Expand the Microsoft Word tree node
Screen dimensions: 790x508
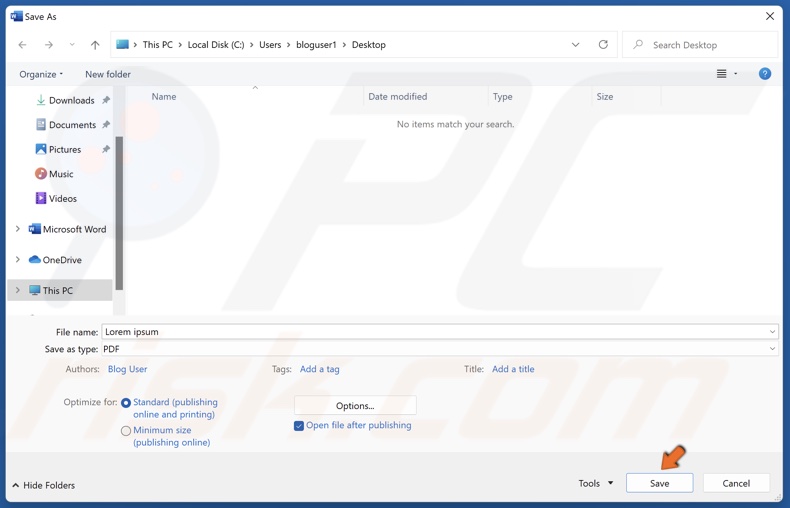coord(18,229)
